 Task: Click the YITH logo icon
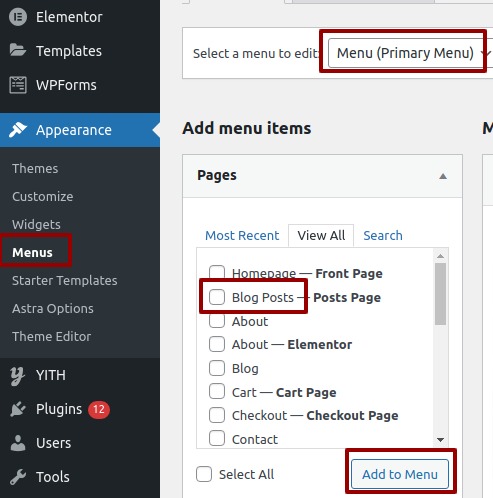[x=17, y=375]
